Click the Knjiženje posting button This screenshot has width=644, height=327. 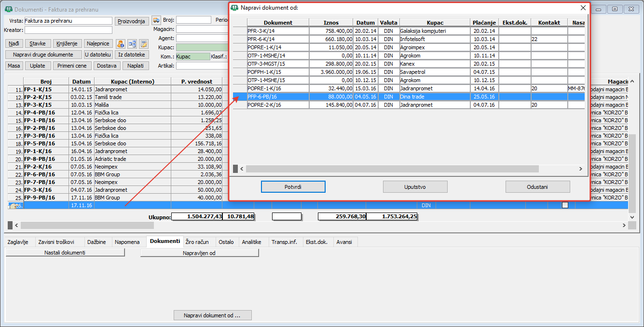68,44
